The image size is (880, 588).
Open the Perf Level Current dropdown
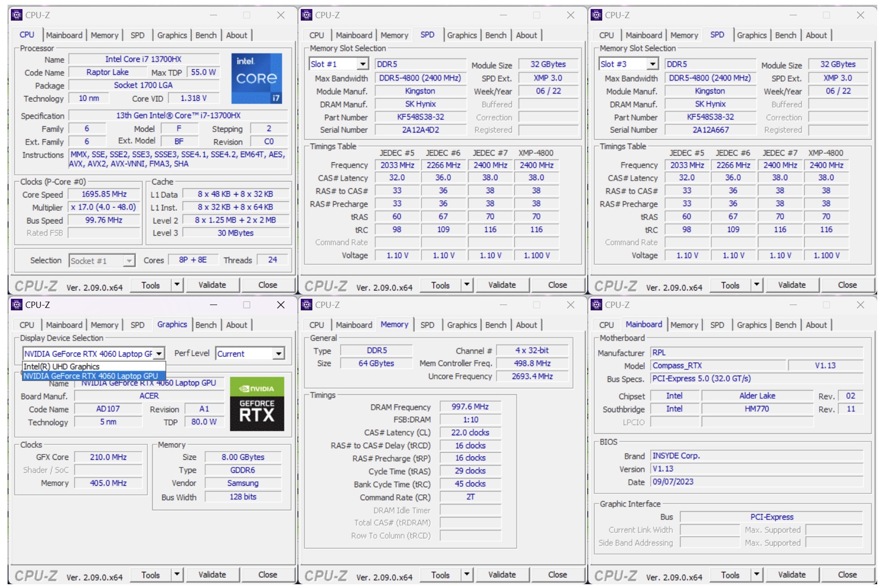[x=278, y=354]
